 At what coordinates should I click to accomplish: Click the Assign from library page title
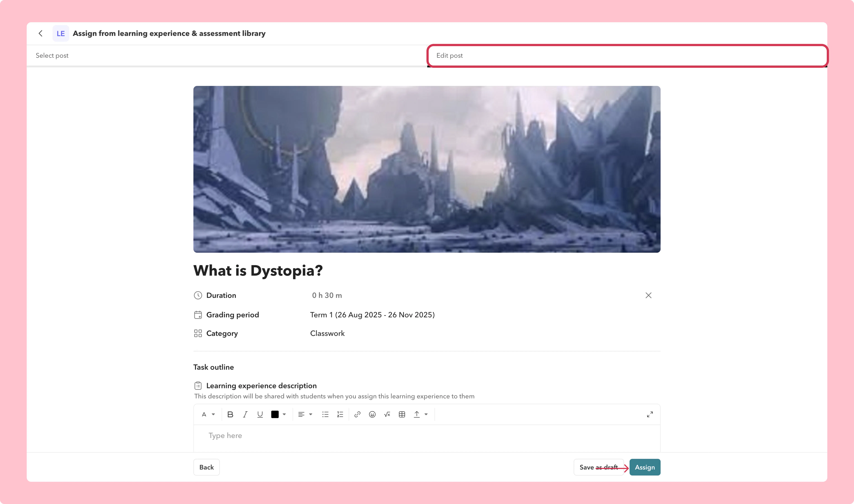pyautogui.click(x=169, y=33)
